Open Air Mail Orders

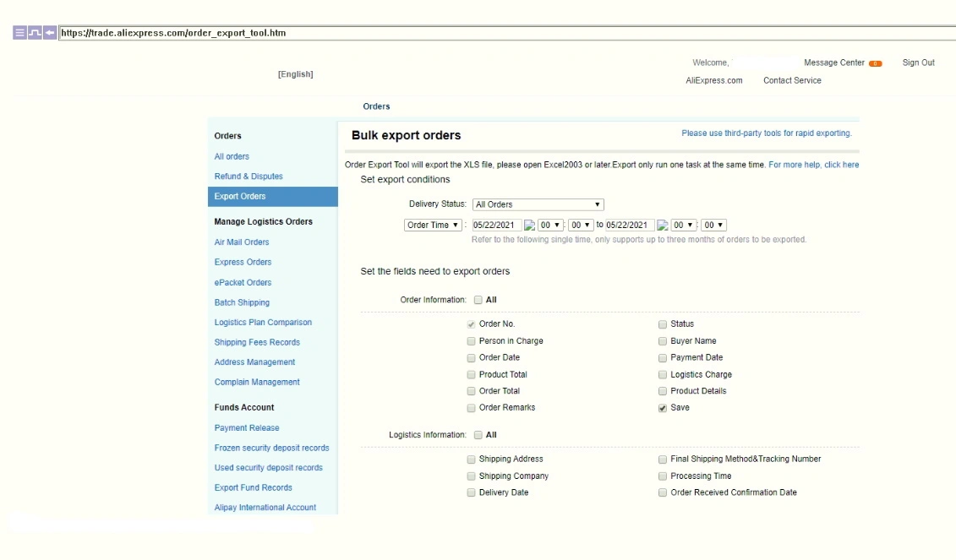pos(242,242)
